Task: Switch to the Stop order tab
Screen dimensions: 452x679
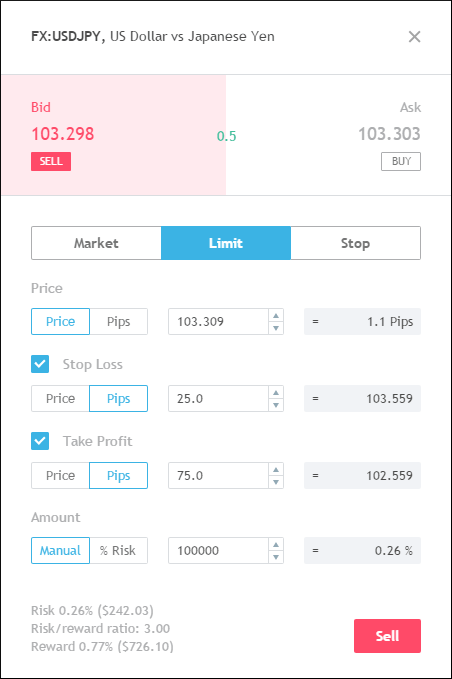Action: (355, 243)
